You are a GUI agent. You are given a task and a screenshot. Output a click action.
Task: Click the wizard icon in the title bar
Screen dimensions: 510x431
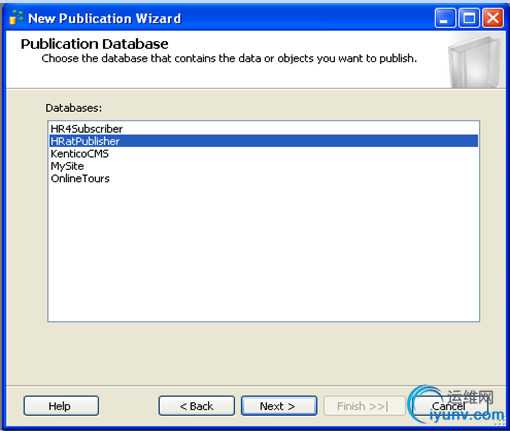click(16, 18)
